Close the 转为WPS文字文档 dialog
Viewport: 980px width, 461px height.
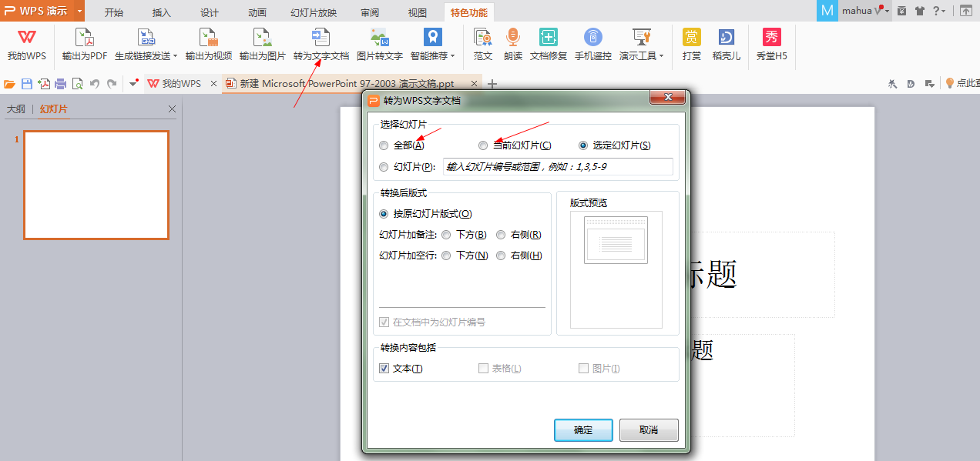668,98
